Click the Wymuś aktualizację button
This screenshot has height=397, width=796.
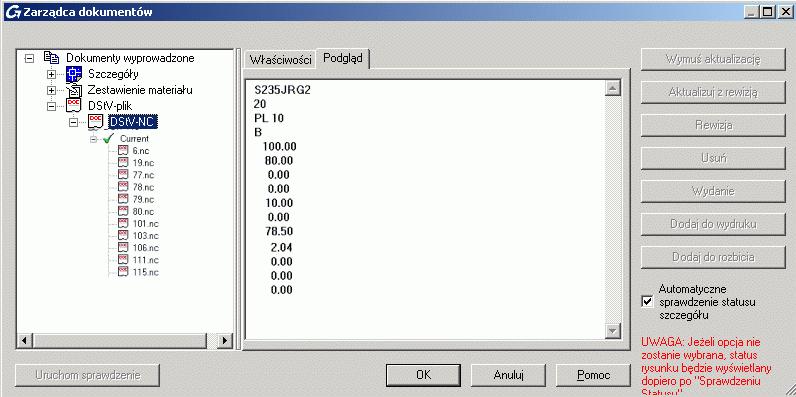pyautogui.click(x=713, y=59)
